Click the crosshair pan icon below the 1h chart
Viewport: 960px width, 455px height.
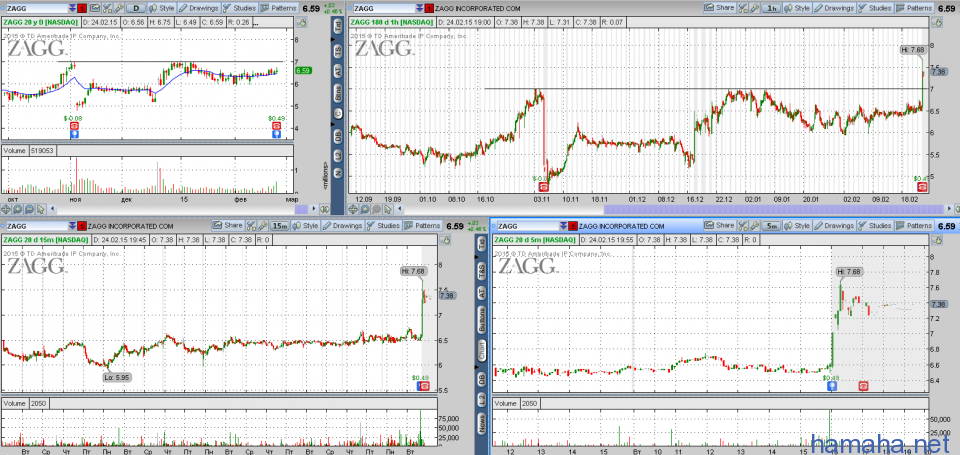(x=353, y=209)
